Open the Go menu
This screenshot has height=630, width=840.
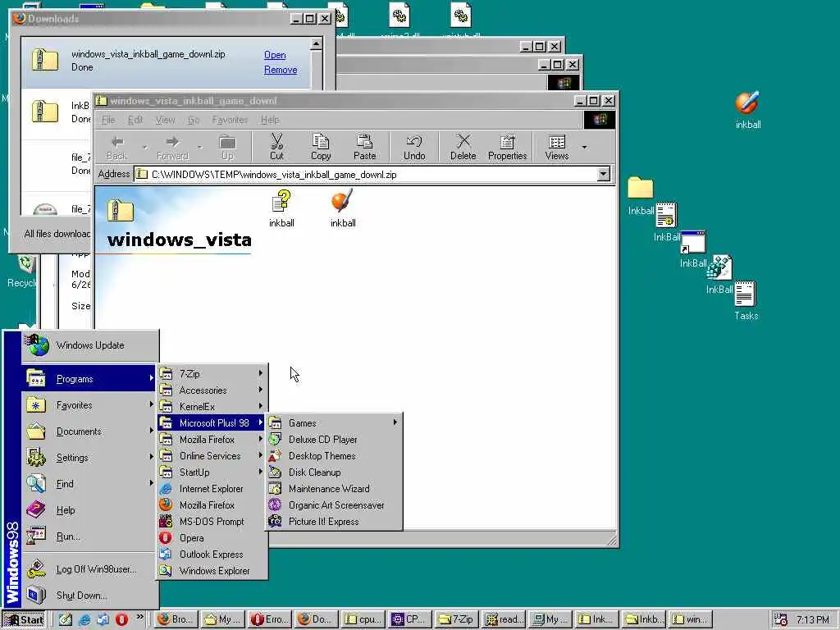point(194,120)
